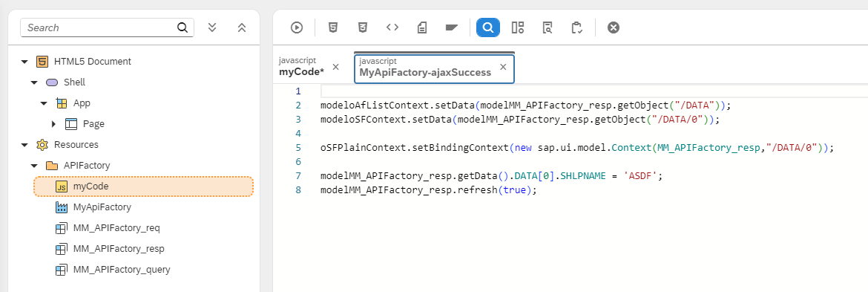Click the code brackets toolbar icon
868x292 pixels.
pyautogui.click(x=392, y=27)
